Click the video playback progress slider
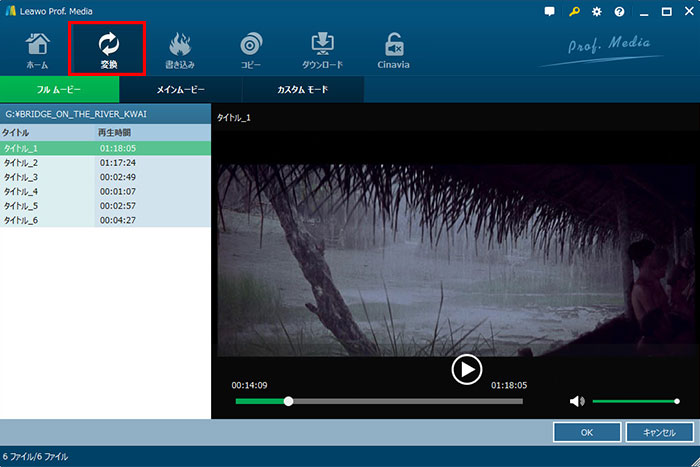Screen dimensions: 700x467 pos(400,401)
